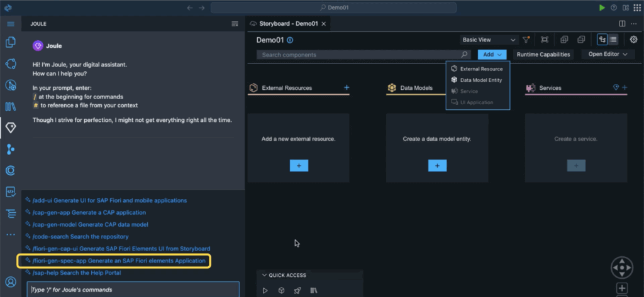Toggle the hamburger menu in activity bar
This screenshot has width=644, height=297.
coord(11,23)
